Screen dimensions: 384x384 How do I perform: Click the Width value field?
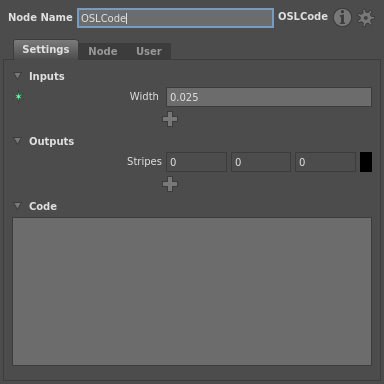(x=269, y=97)
